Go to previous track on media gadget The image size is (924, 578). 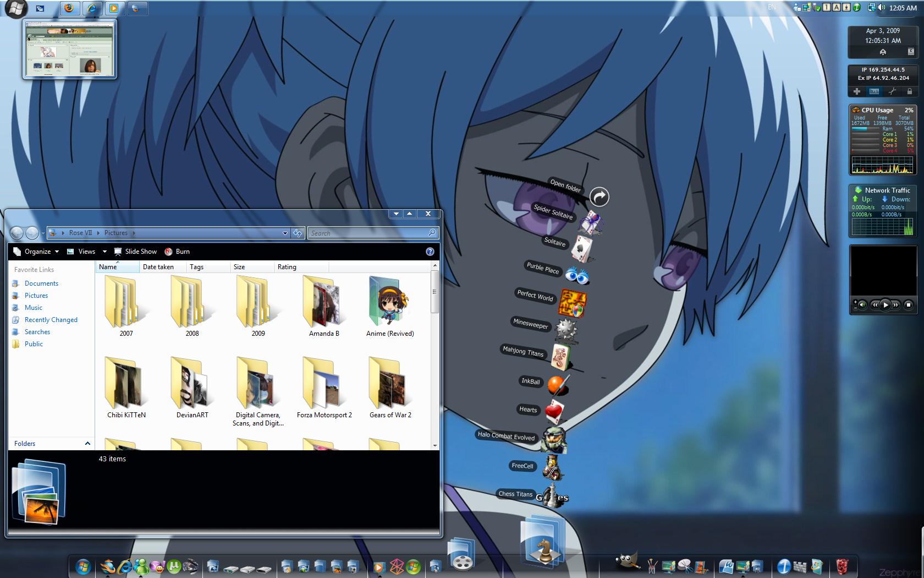tap(875, 304)
